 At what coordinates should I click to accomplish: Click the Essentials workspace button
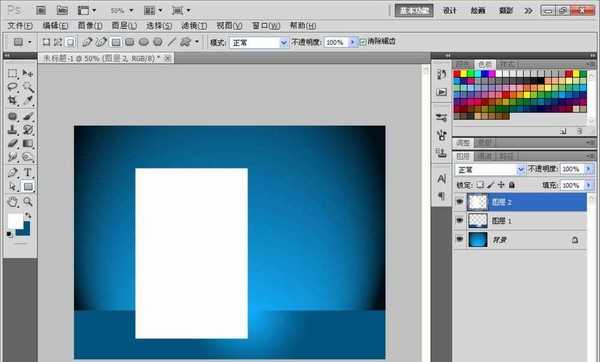point(414,11)
